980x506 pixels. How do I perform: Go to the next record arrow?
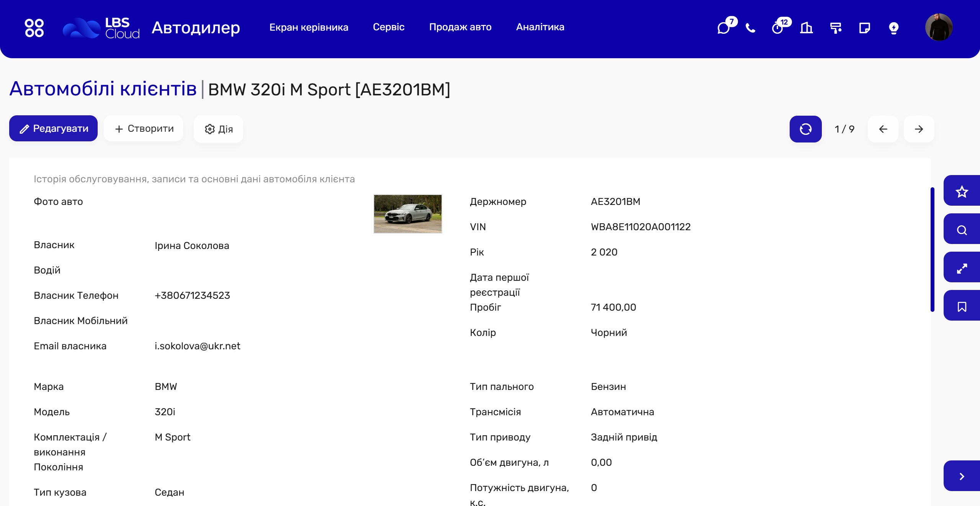[x=919, y=129]
